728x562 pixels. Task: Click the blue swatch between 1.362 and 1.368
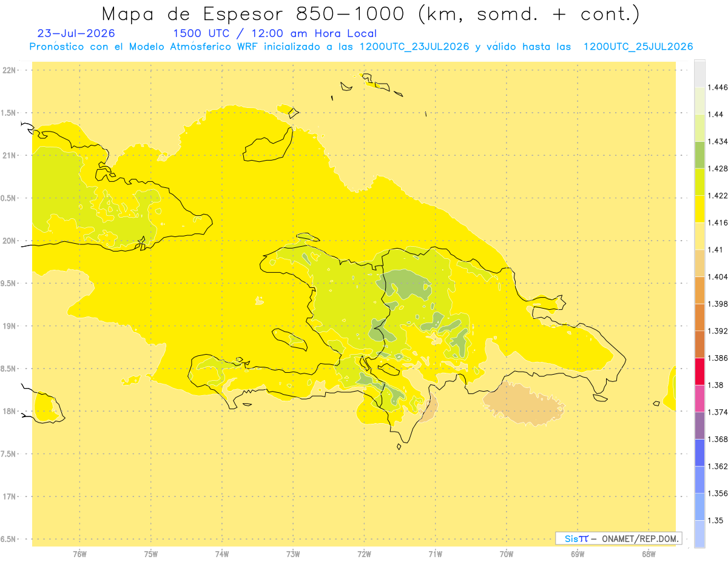(699, 452)
